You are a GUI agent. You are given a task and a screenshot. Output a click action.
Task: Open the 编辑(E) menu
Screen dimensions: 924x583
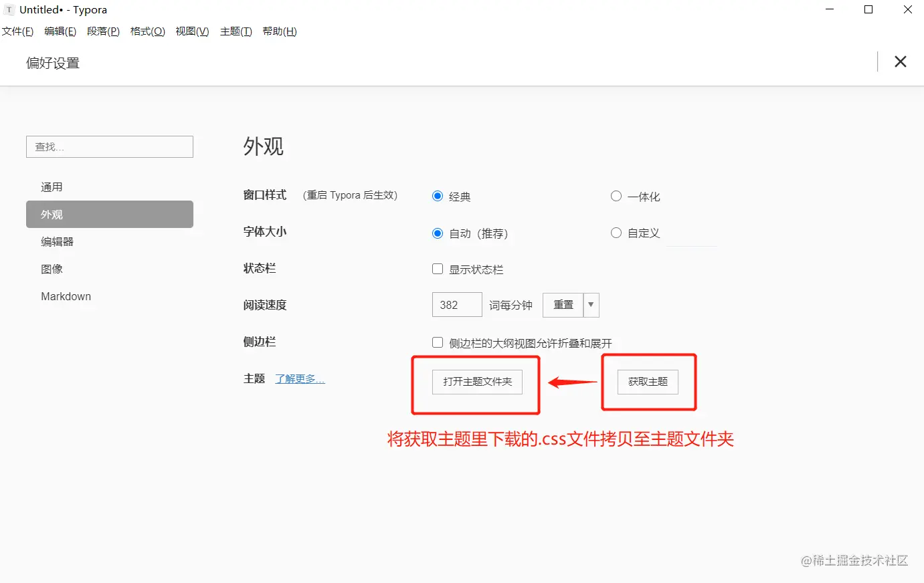pos(60,31)
